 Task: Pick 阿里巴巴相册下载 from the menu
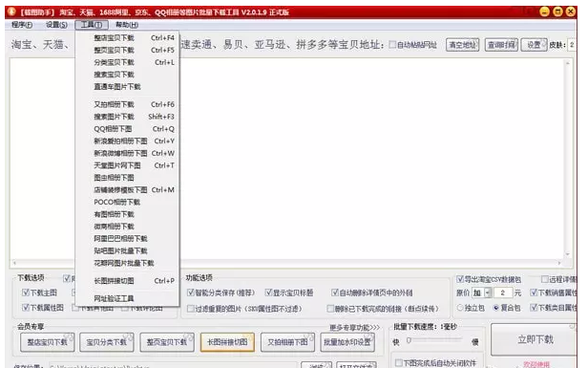(127, 238)
